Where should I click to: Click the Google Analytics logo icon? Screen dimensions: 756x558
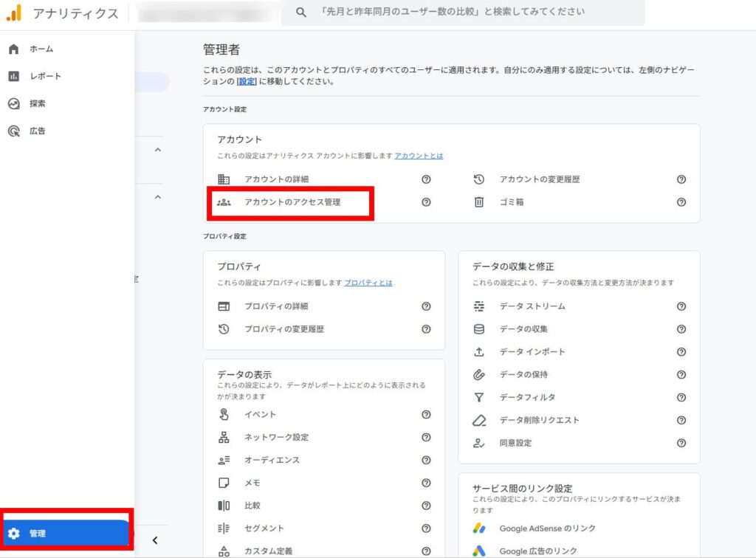[14, 13]
